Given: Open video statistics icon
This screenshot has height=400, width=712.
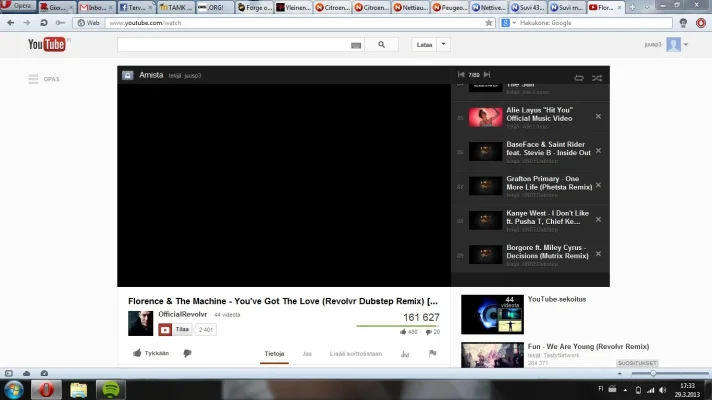Looking at the screenshot, I should coord(406,353).
